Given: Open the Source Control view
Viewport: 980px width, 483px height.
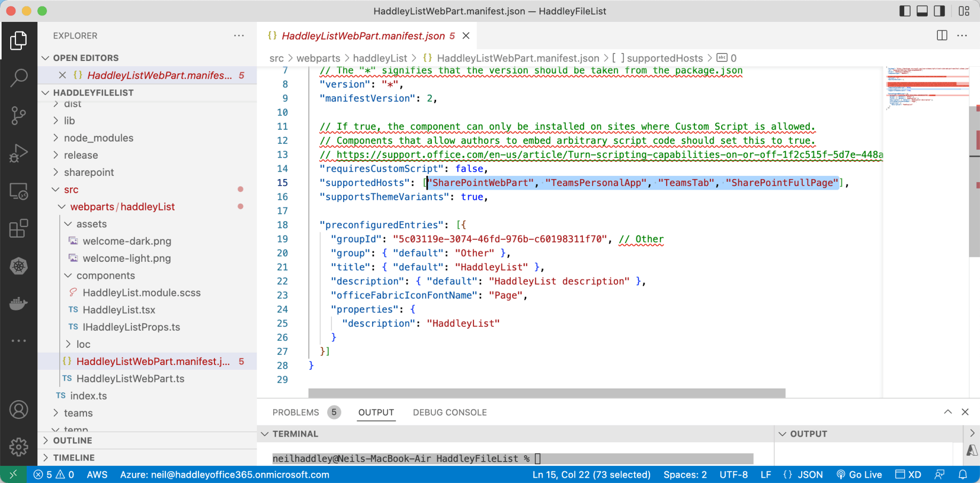Looking at the screenshot, I should pos(19,115).
